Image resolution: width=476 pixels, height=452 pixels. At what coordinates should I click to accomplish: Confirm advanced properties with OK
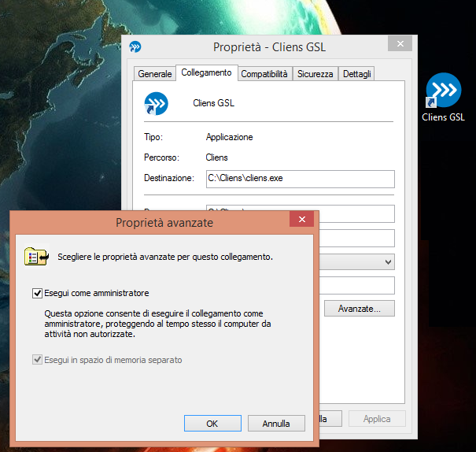tap(212, 424)
